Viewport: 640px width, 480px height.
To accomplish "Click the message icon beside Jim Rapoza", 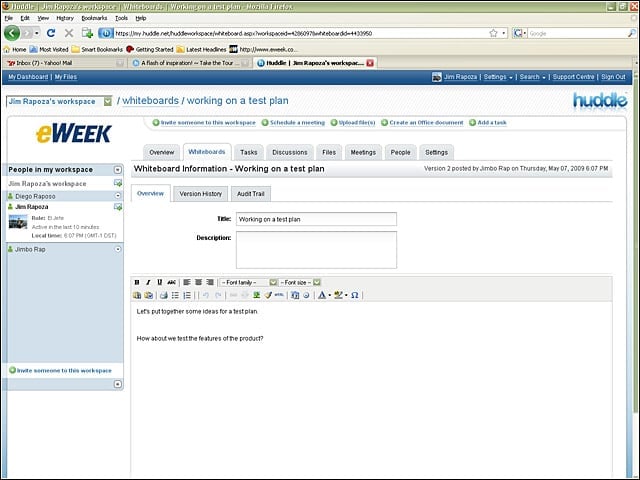I will [x=118, y=207].
